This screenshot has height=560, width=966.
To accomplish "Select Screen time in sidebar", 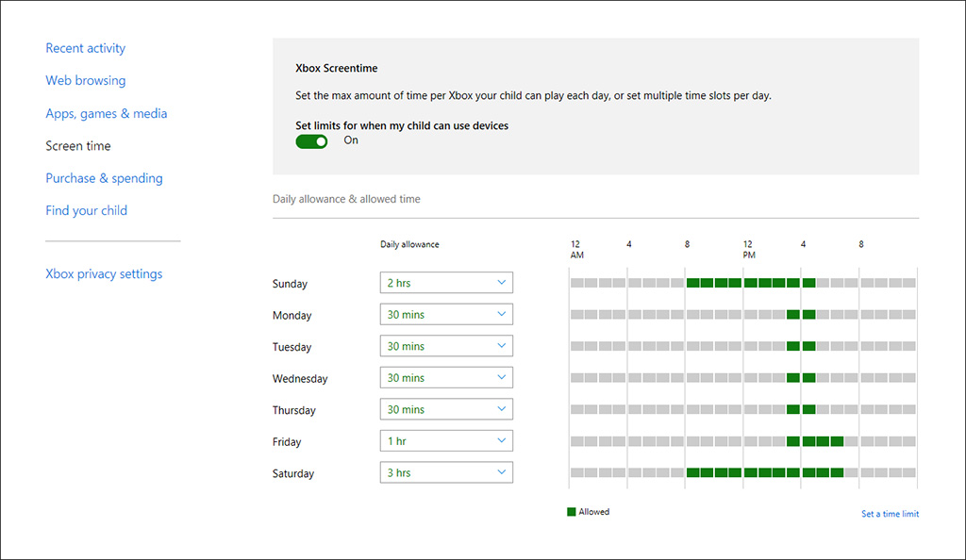I will [78, 146].
